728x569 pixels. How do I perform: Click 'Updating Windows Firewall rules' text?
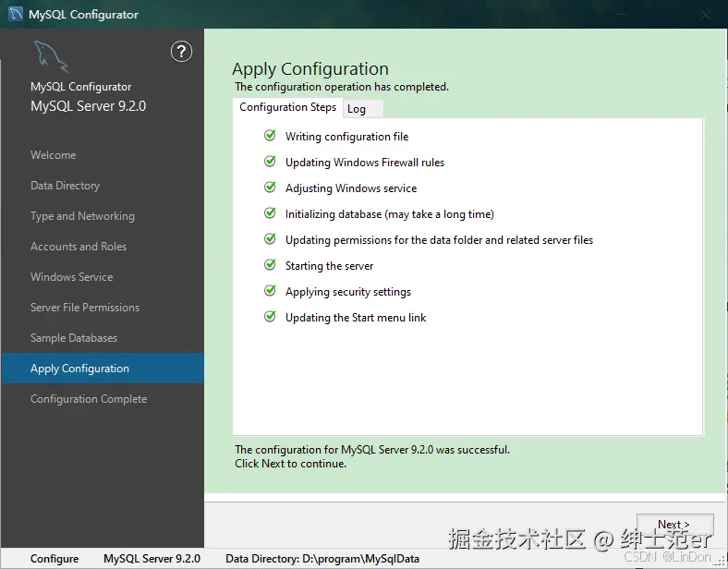click(x=365, y=163)
